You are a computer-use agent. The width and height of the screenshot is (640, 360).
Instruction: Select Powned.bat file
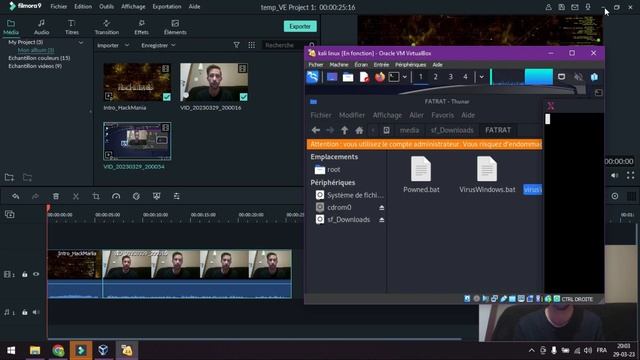(x=421, y=175)
